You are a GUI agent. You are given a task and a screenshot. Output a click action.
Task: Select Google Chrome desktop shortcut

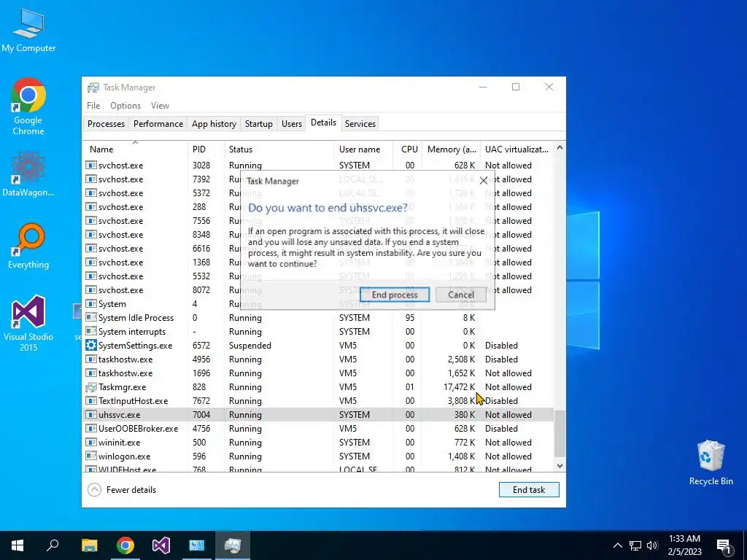pyautogui.click(x=28, y=106)
